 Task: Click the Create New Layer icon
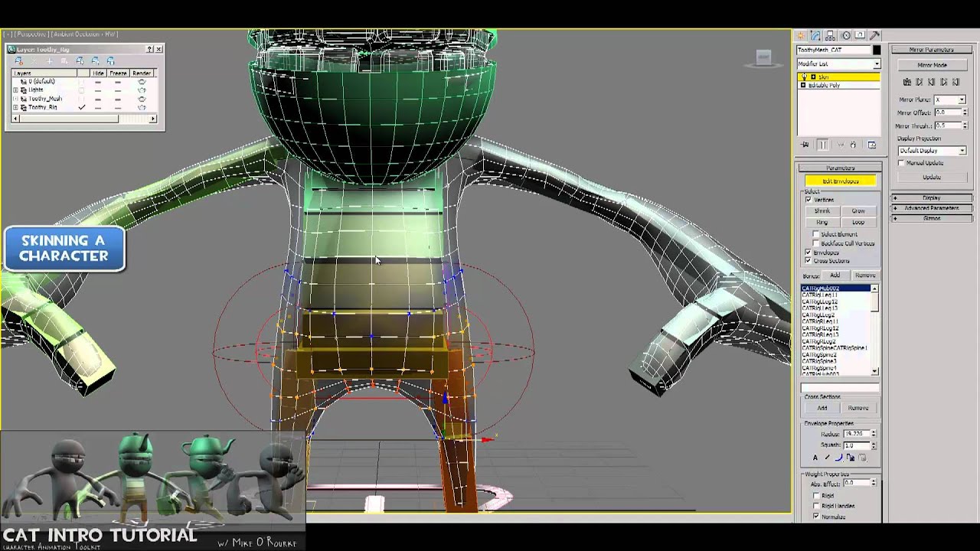(x=19, y=61)
